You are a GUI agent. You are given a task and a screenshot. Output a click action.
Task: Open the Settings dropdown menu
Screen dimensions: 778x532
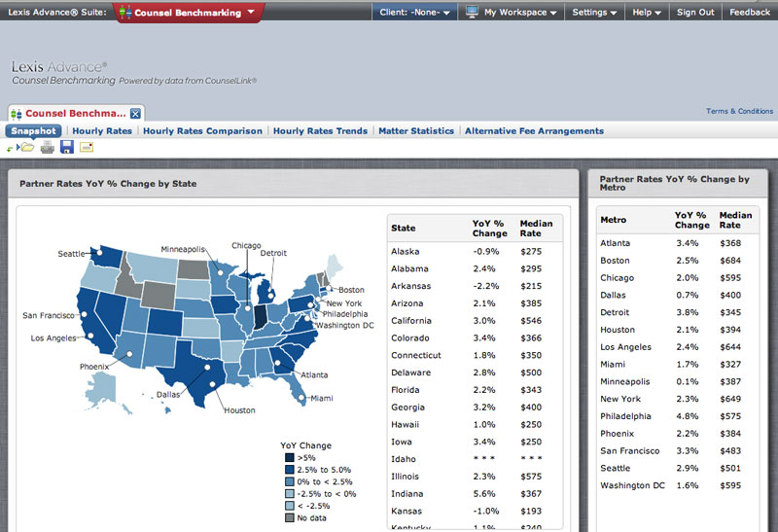594,13
